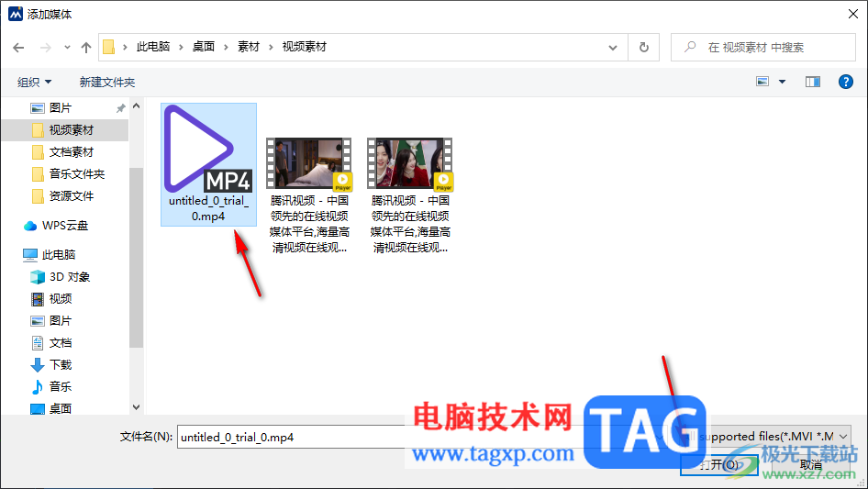Viewport: 868px width, 489px height.
Task: Toggle the preview pane
Action: click(813, 82)
